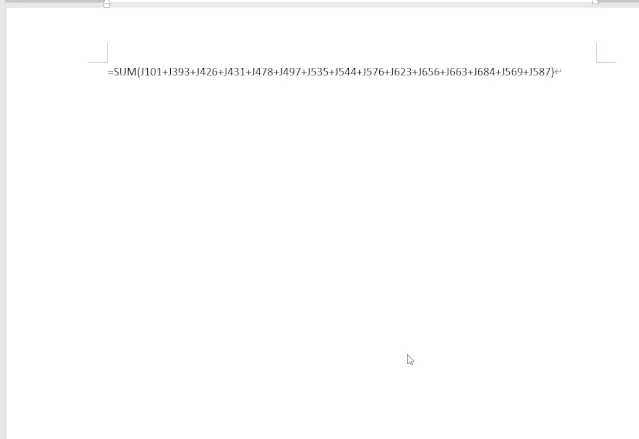Place cursor on J576 in the formula
The width and height of the screenshot is (639, 439).
coord(373,72)
